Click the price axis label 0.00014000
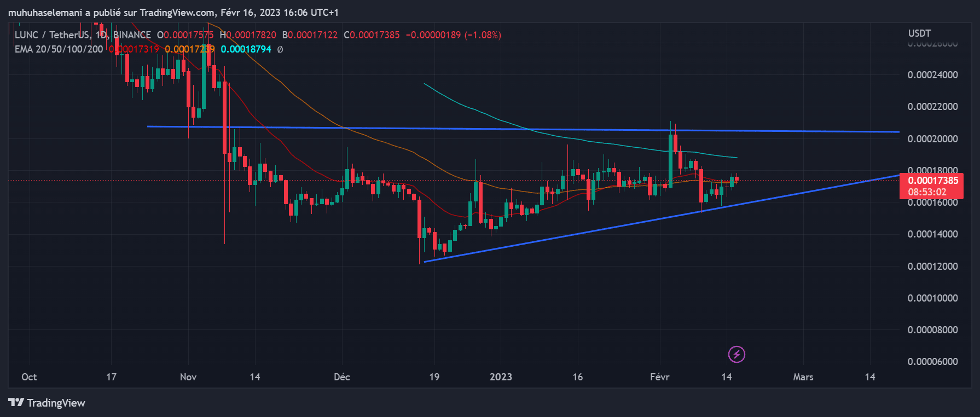The height and width of the screenshot is (417, 980). point(932,234)
